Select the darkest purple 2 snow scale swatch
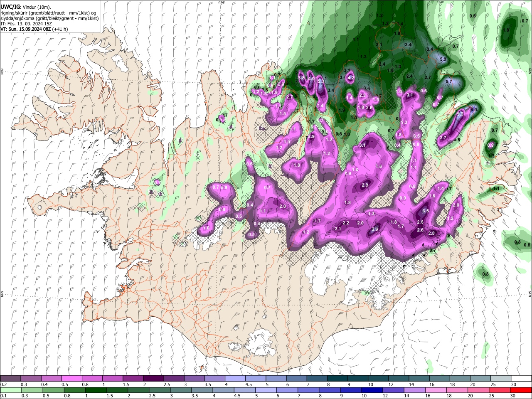532x399 pixels. (x=153, y=379)
